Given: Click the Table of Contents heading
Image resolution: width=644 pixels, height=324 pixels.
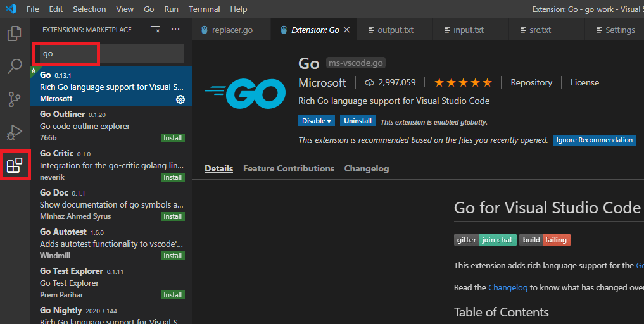Looking at the screenshot, I should point(501,312).
